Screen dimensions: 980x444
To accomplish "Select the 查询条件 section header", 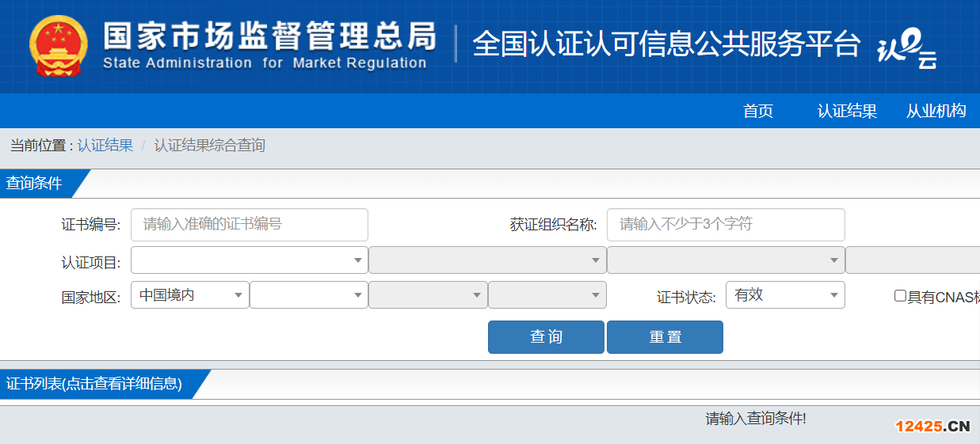I will pyautogui.click(x=35, y=184).
